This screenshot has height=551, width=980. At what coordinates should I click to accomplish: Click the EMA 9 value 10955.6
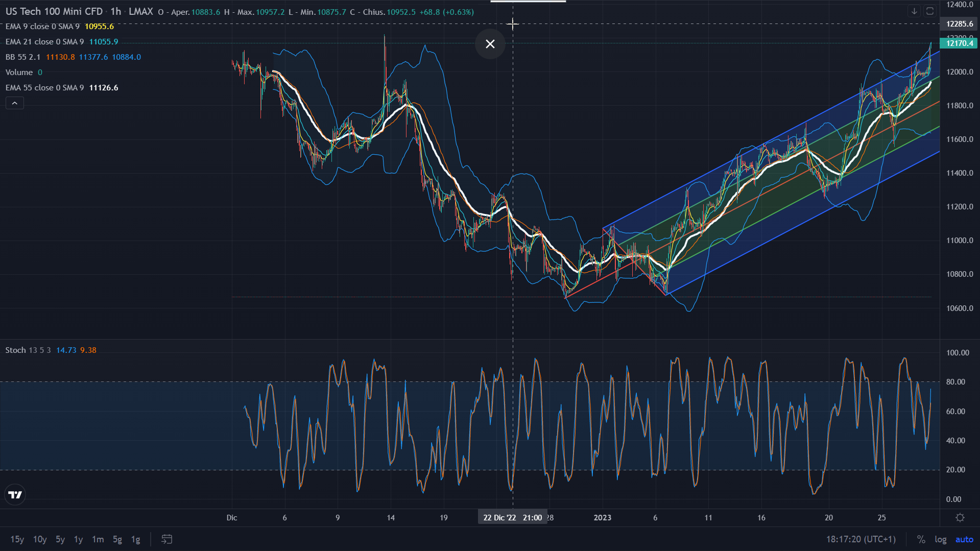pos(99,27)
